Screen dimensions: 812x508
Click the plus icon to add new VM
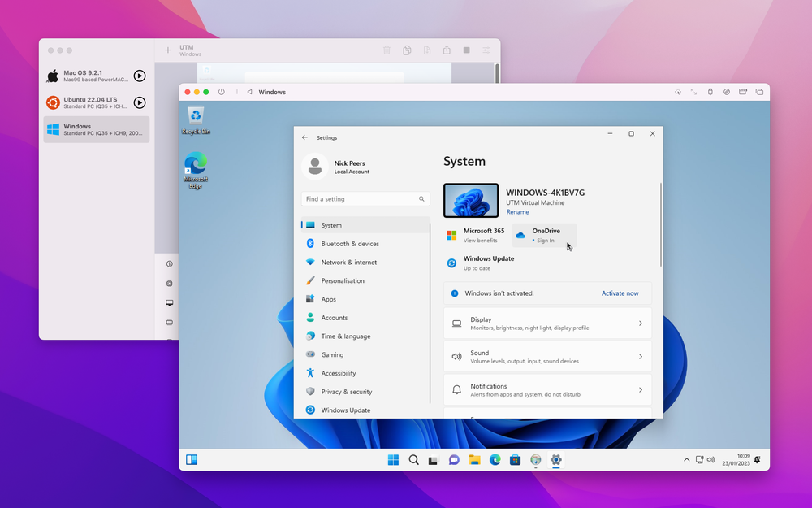point(168,50)
